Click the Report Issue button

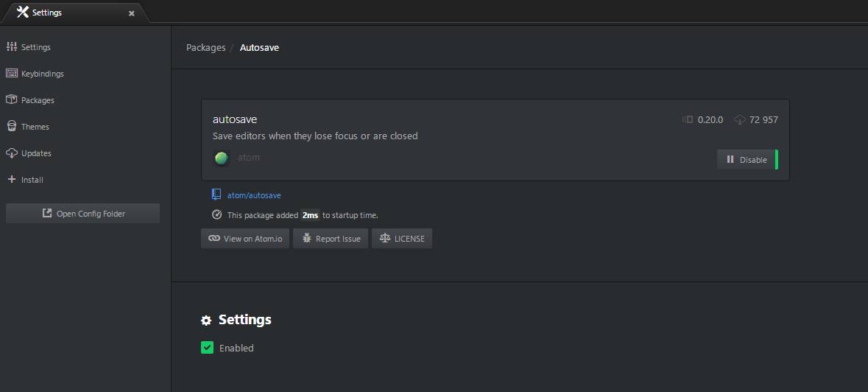(x=331, y=239)
